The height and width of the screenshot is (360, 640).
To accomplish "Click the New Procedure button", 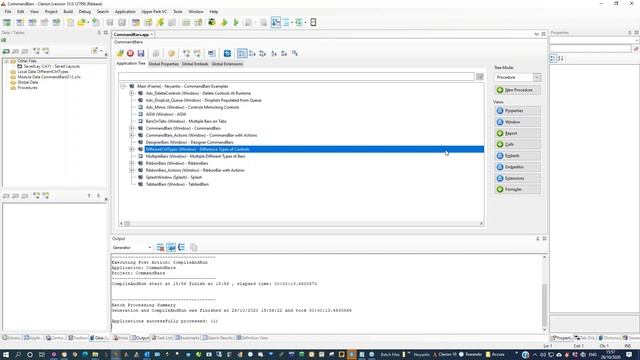I will [x=518, y=90].
